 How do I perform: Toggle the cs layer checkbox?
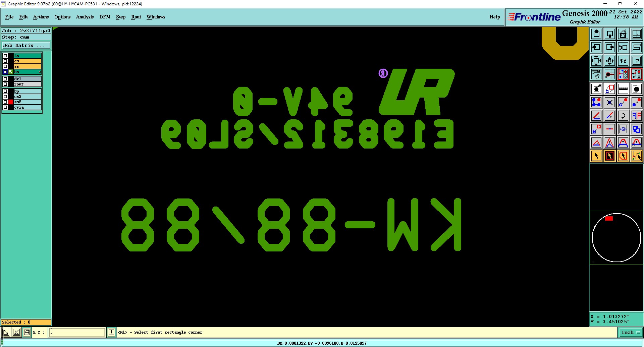(5, 61)
